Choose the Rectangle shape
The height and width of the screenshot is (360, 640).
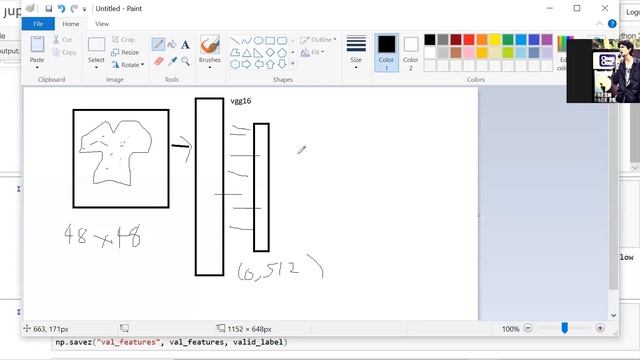click(270, 41)
